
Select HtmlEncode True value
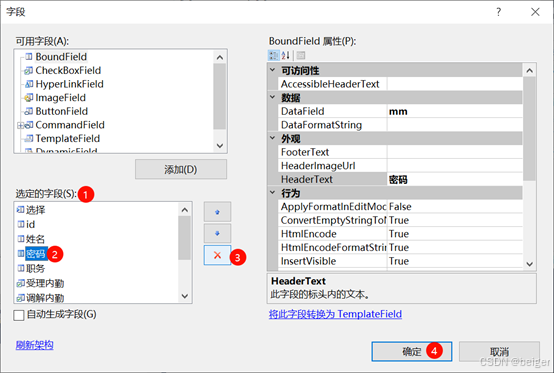[455, 234]
